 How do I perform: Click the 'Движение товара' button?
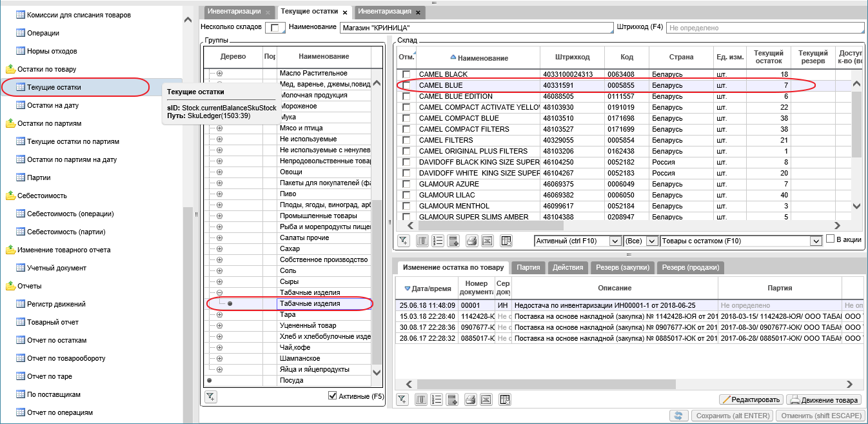coord(824,399)
